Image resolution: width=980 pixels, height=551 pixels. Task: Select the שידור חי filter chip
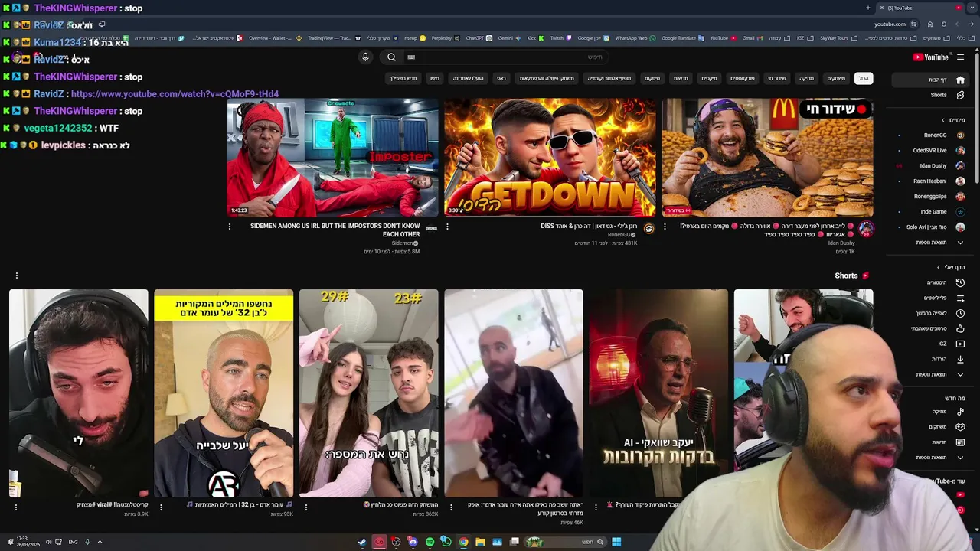pyautogui.click(x=776, y=78)
